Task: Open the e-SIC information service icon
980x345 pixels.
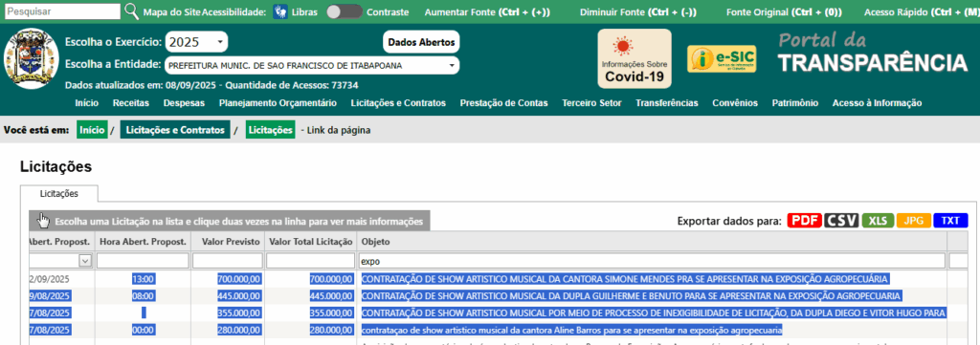Action: tap(722, 58)
